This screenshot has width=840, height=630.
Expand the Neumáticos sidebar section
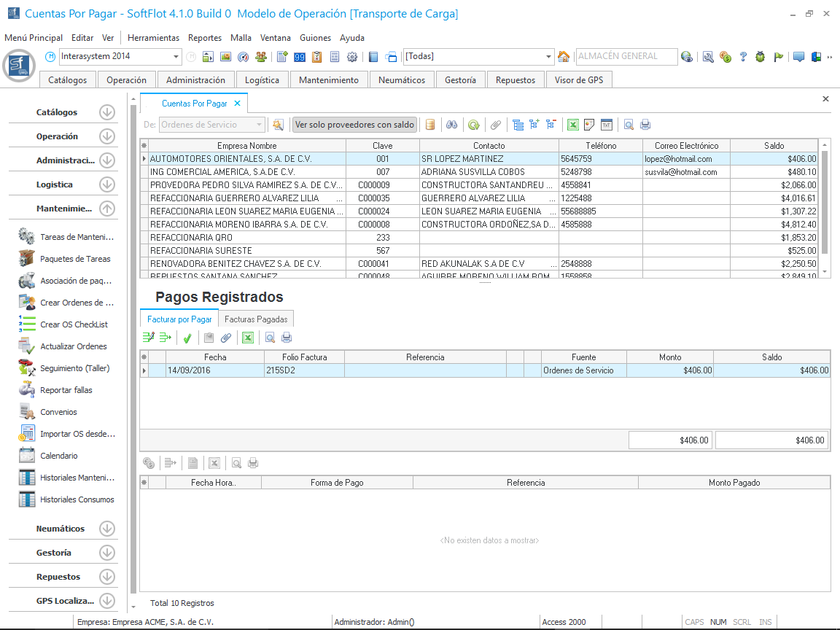(107, 529)
